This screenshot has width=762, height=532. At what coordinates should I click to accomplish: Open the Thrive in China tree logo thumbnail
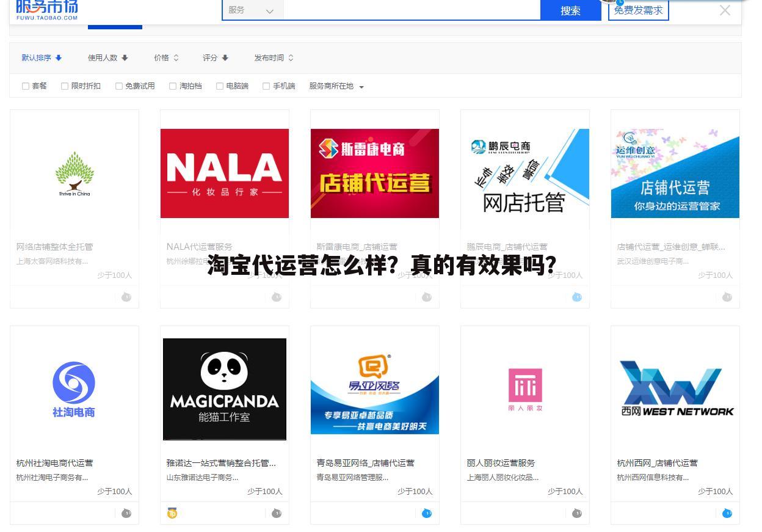[74, 173]
